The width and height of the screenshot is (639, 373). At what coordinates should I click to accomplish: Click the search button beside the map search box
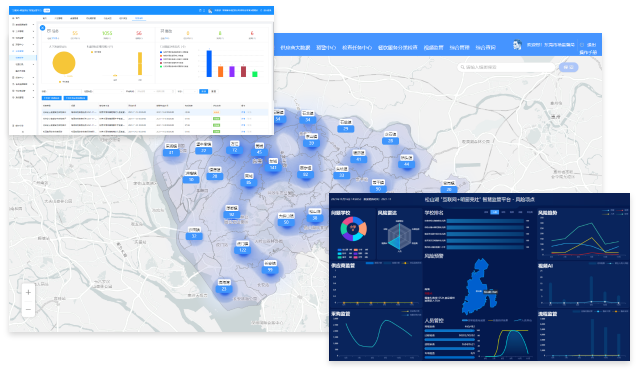click(x=568, y=67)
